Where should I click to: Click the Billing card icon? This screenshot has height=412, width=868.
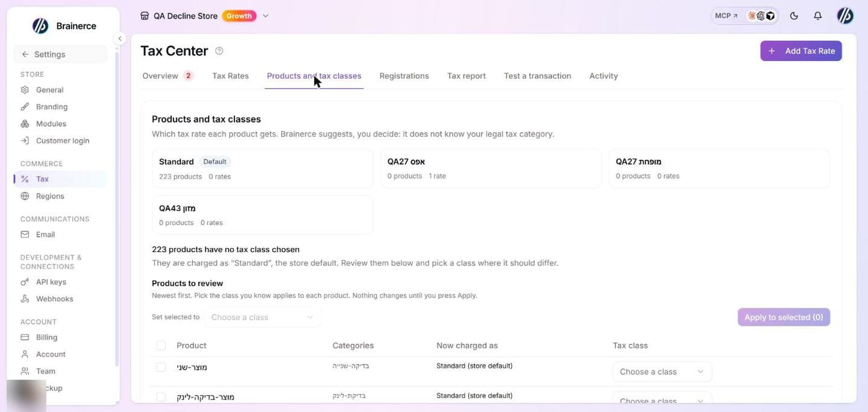click(25, 337)
